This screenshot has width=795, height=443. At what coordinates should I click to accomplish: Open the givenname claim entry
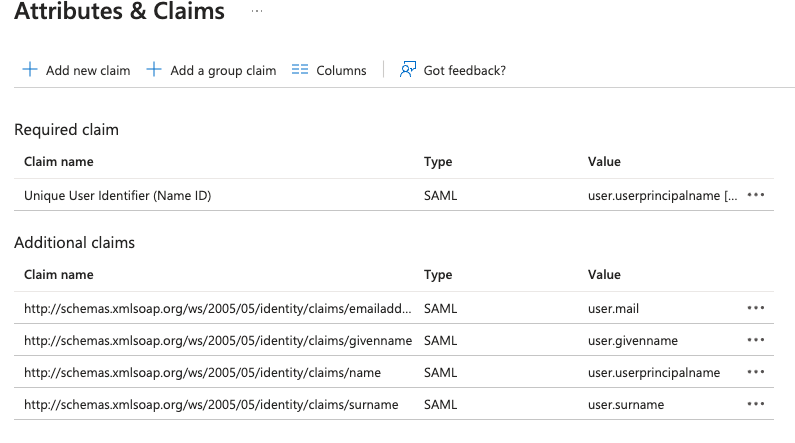click(218, 341)
